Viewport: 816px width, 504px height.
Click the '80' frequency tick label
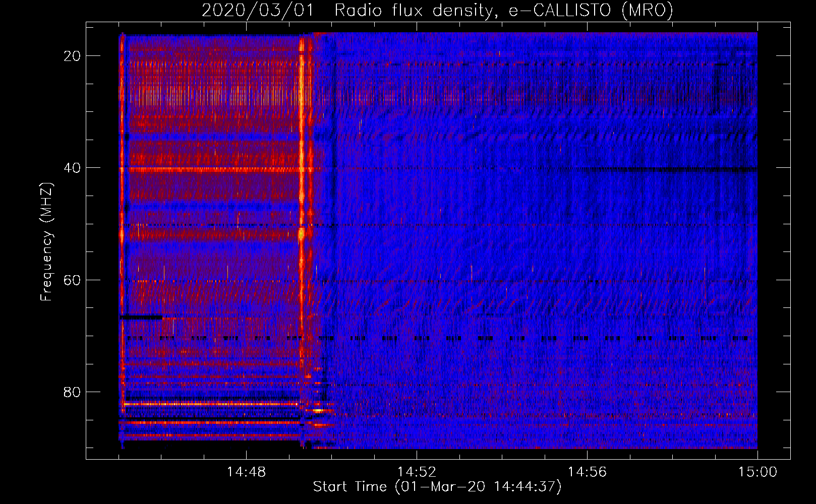pyautogui.click(x=72, y=392)
